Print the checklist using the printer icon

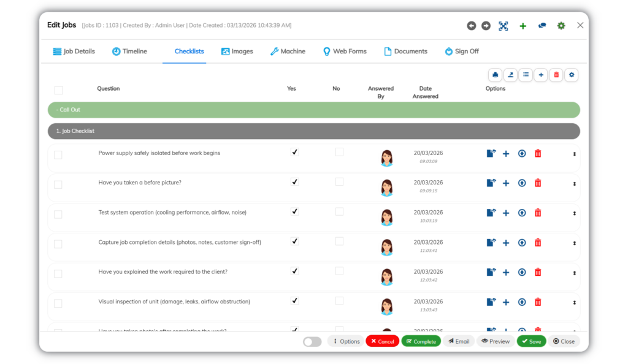[x=496, y=75]
